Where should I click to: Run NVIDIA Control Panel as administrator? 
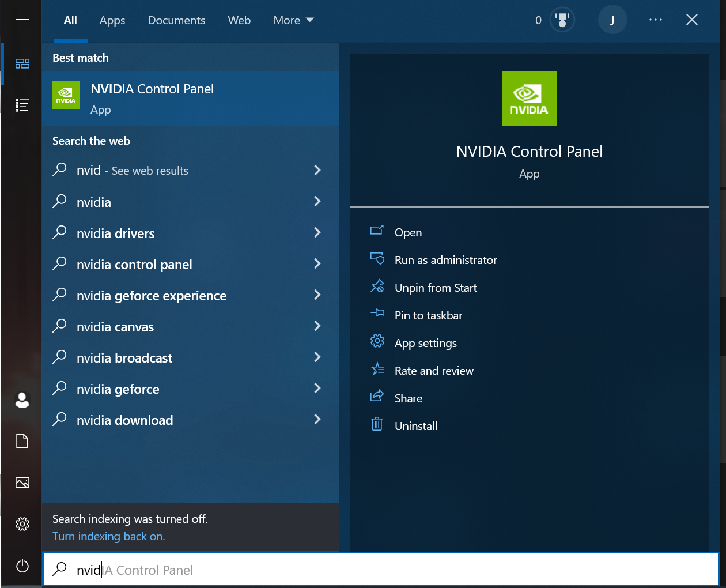(x=445, y=259)
